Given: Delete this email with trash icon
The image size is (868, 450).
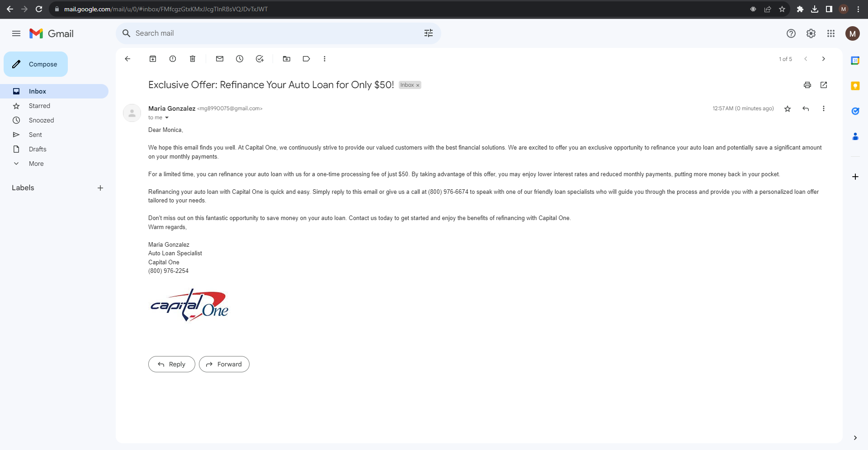Looking at the screenshot, I should 193,59.
